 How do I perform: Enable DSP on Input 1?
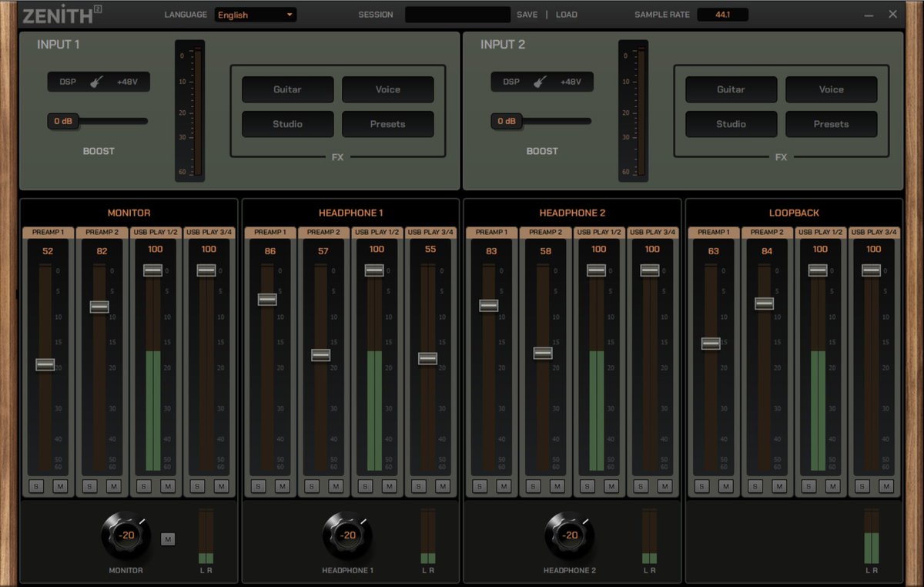[69, 82]
